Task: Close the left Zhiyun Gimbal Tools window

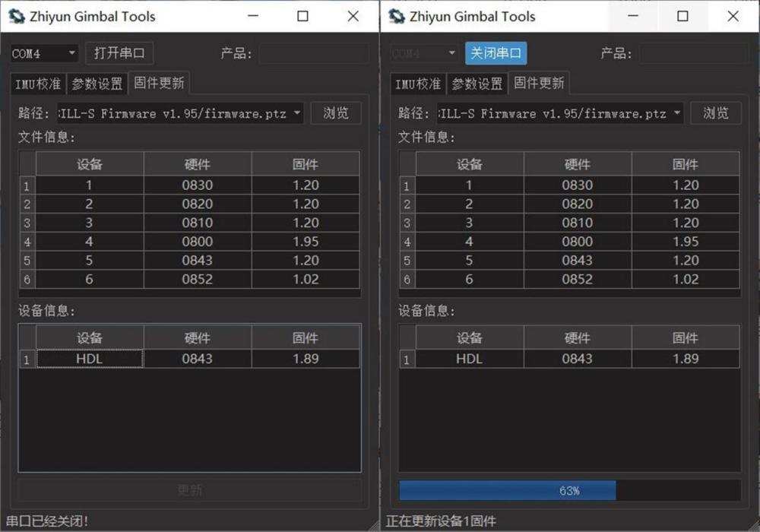Action: 353,16
